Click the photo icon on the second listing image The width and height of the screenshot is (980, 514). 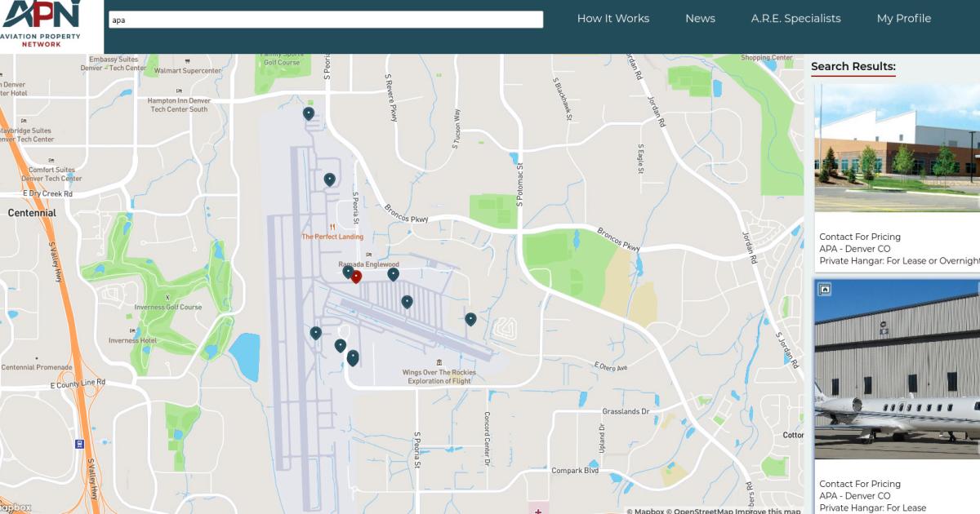[825, 289]
